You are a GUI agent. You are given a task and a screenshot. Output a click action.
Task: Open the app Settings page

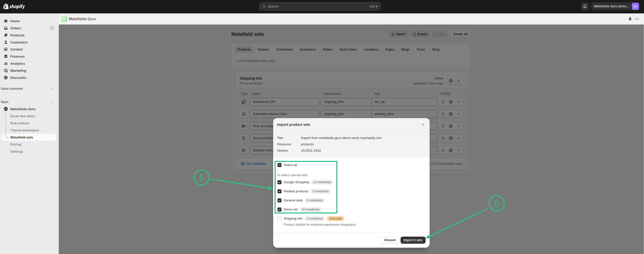click(x=17, y=152)
